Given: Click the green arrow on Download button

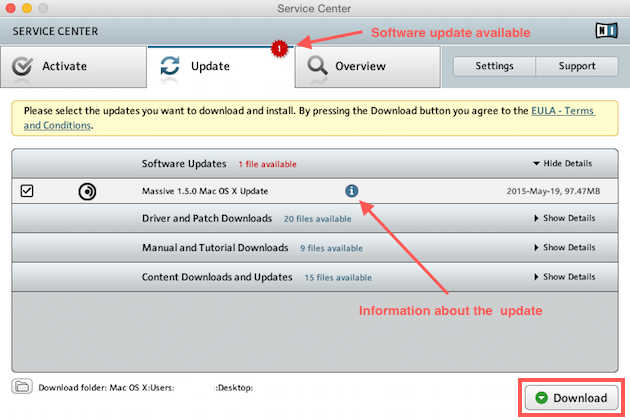Looking at the screenshot, I should click(541, 398).
